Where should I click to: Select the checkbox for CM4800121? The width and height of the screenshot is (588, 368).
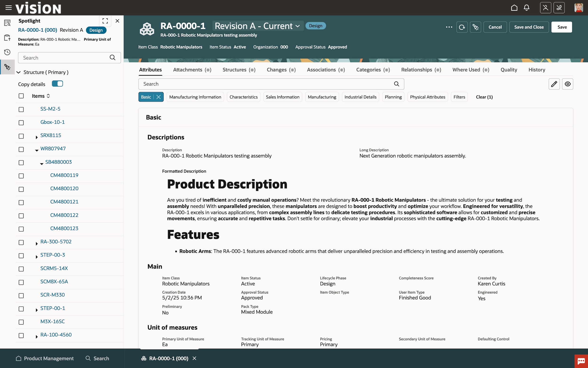click(21, 202)
